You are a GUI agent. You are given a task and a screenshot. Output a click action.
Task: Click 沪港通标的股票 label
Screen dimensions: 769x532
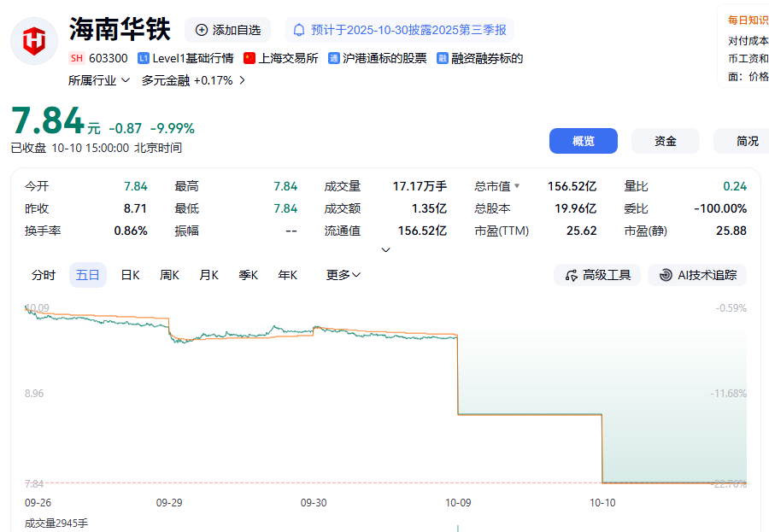[384, 58]
